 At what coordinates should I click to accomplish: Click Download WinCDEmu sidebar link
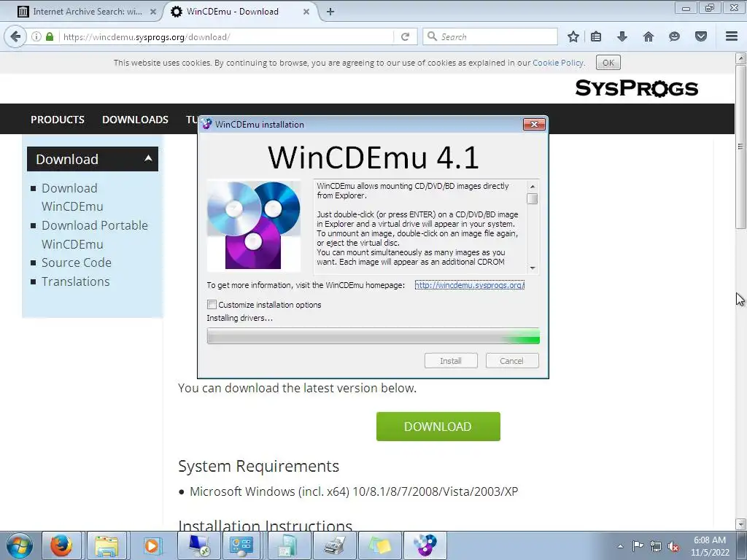[x=72, y=197]
